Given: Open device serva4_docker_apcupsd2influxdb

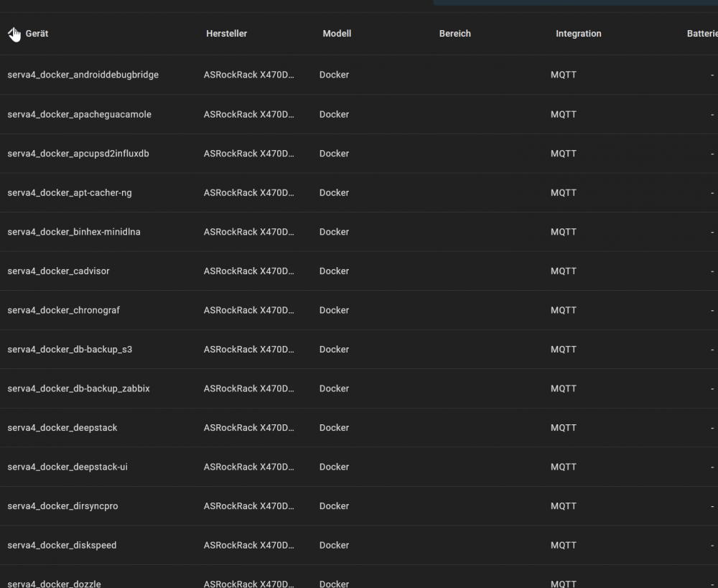Looking at the screenshot, I should coord(78,154).
